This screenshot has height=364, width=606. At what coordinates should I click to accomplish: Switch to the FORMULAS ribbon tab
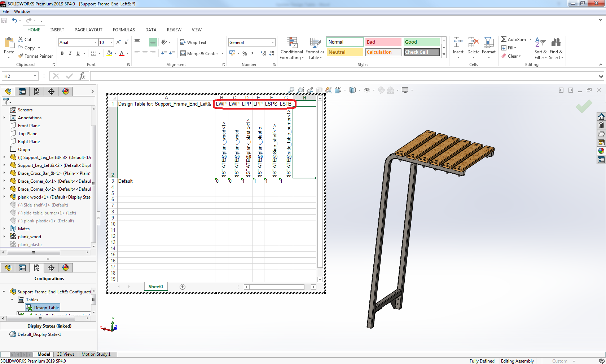pos(124,30)
